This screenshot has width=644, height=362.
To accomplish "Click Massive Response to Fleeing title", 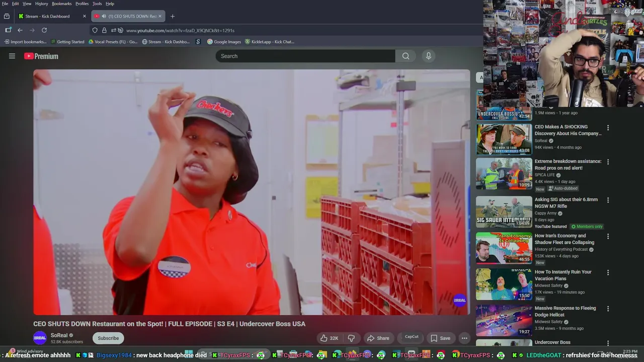I will pos(565,311).
